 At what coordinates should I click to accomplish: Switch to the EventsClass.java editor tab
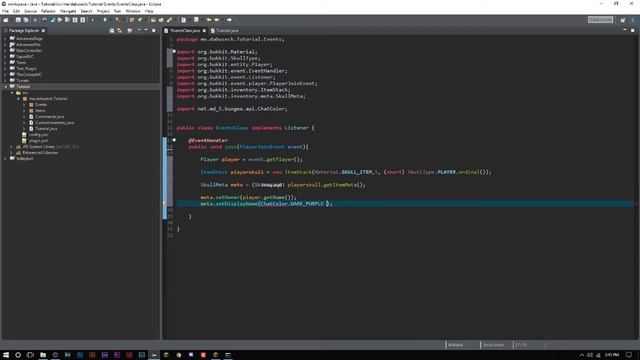click(x=184, y=31)
